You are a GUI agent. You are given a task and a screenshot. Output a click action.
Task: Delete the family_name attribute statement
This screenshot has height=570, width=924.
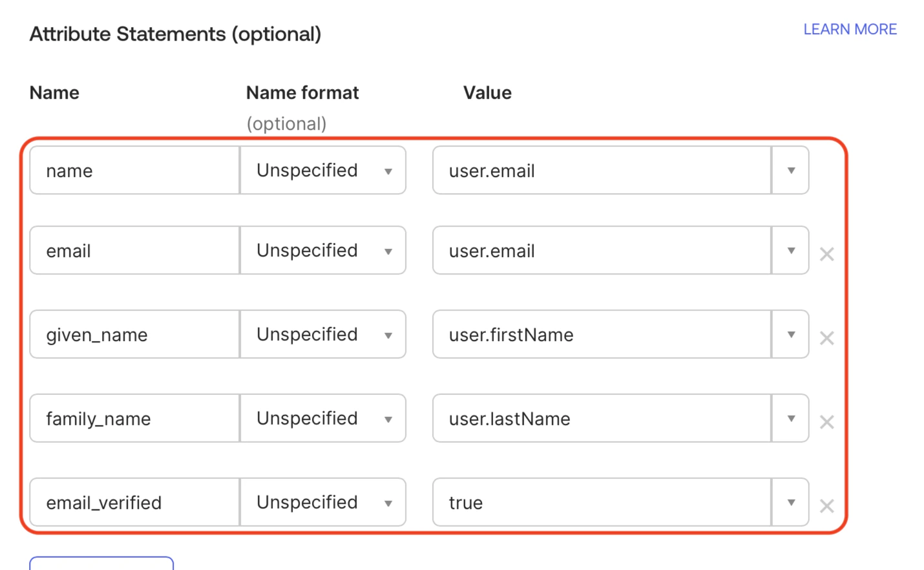coord(826,422)
